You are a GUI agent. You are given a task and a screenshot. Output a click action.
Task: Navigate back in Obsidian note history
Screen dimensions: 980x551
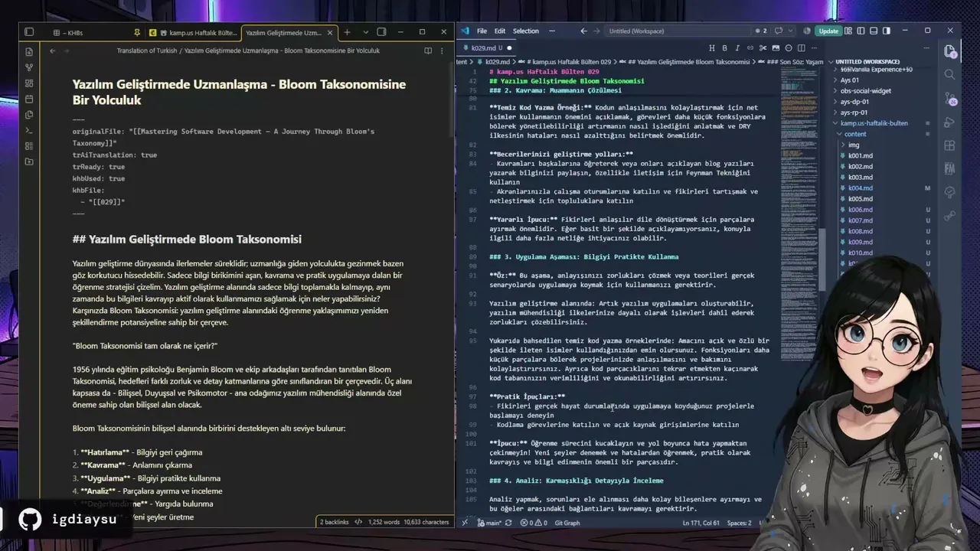(x=52, y=51)
